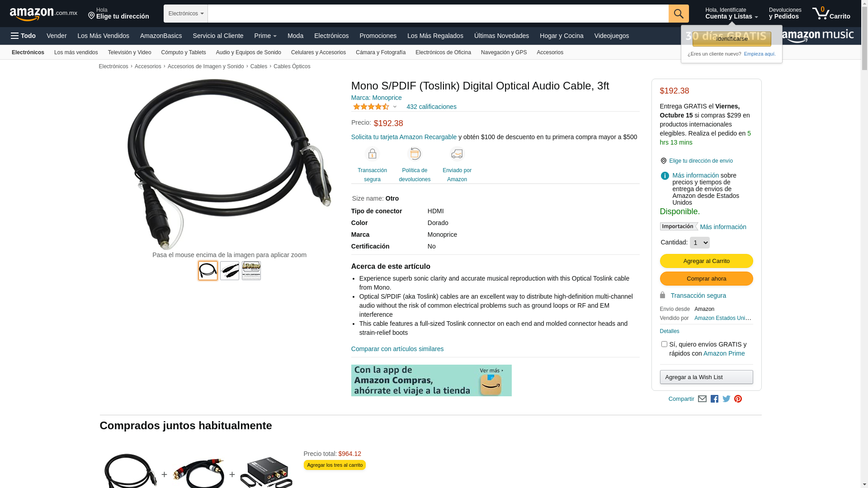Share the product on Facebook
The width and height of the screenshot is (868, 488).
(714, 399)
